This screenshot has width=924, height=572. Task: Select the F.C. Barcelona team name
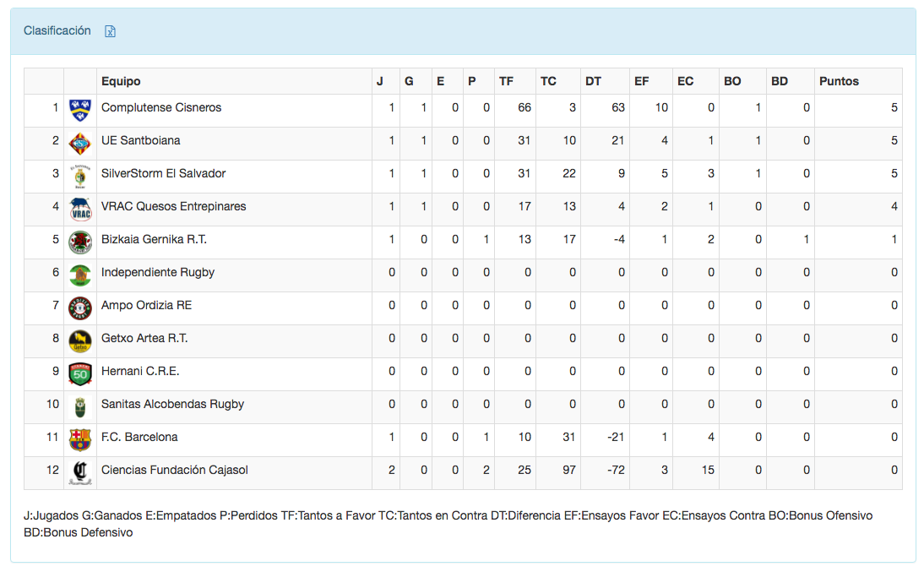click(139, 437)
